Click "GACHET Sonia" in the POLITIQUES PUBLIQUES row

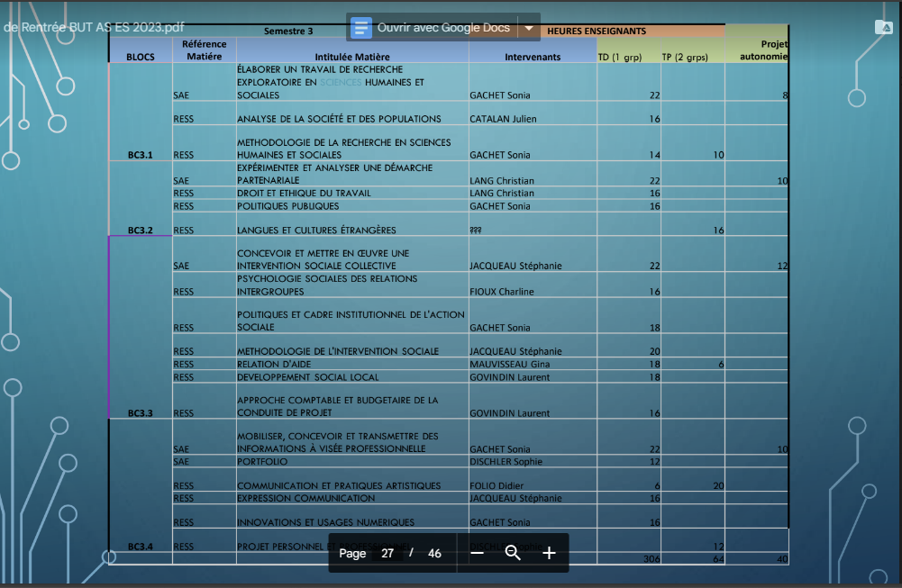(x=500, y=206)
